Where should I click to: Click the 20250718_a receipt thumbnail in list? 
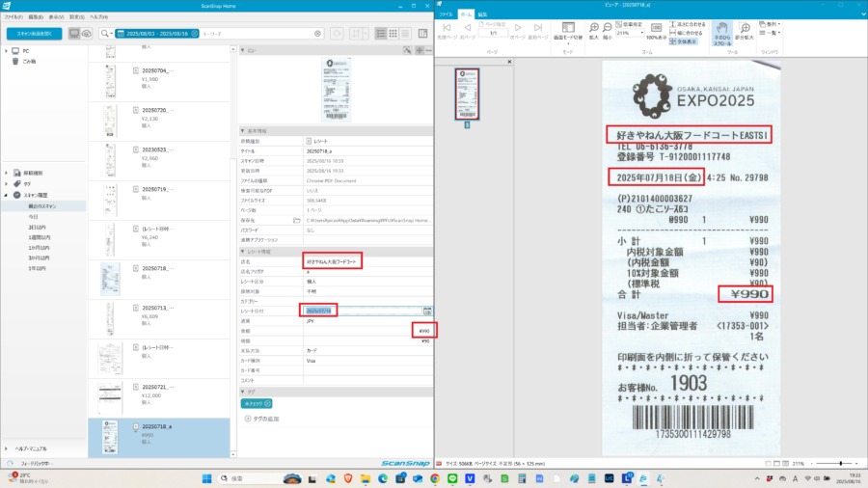(x=110, y=437)
